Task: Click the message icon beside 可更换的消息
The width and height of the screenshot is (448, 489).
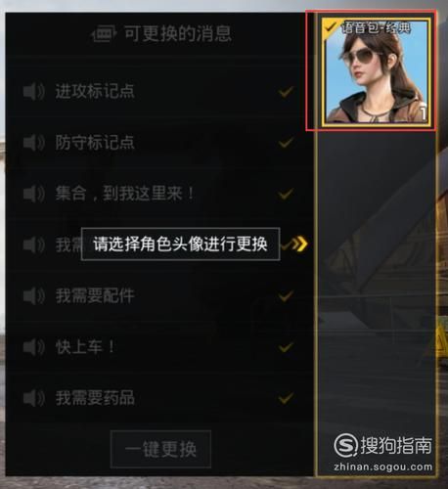Action: (x=105, y=34)
